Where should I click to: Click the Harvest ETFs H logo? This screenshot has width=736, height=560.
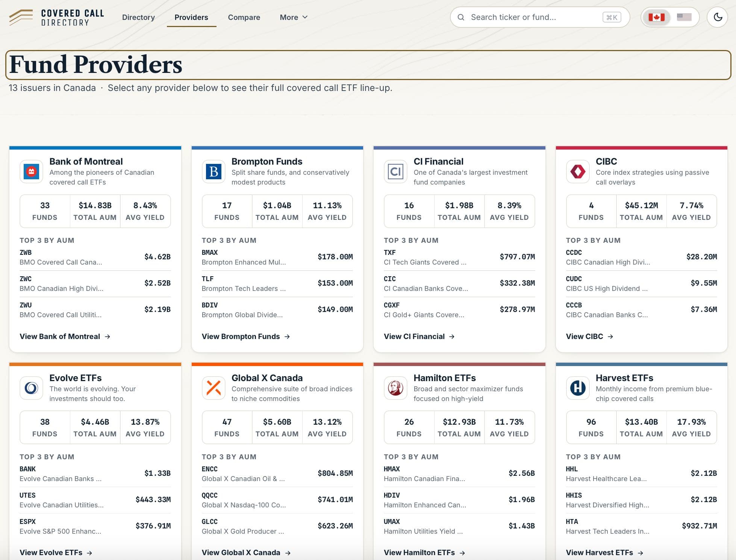pyautogui.click(x=578, y=388)
